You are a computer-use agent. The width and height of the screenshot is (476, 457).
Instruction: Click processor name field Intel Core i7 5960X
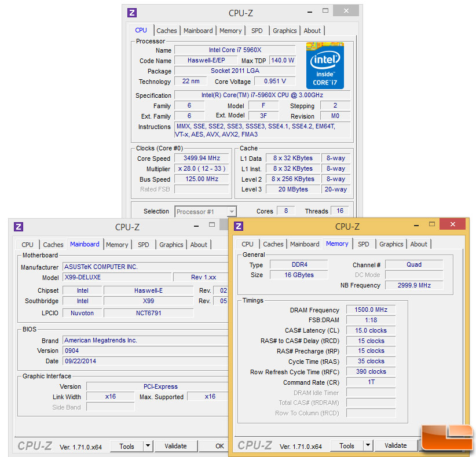[x=235, y=50]
